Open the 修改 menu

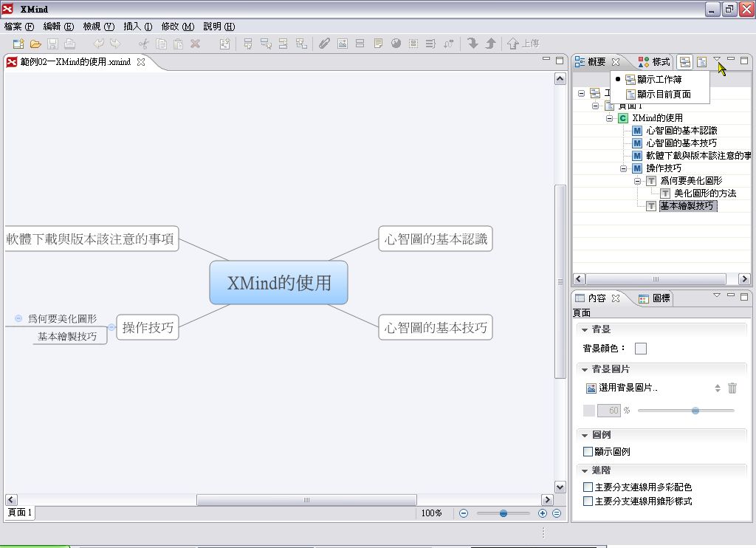[x=177, y=27]
